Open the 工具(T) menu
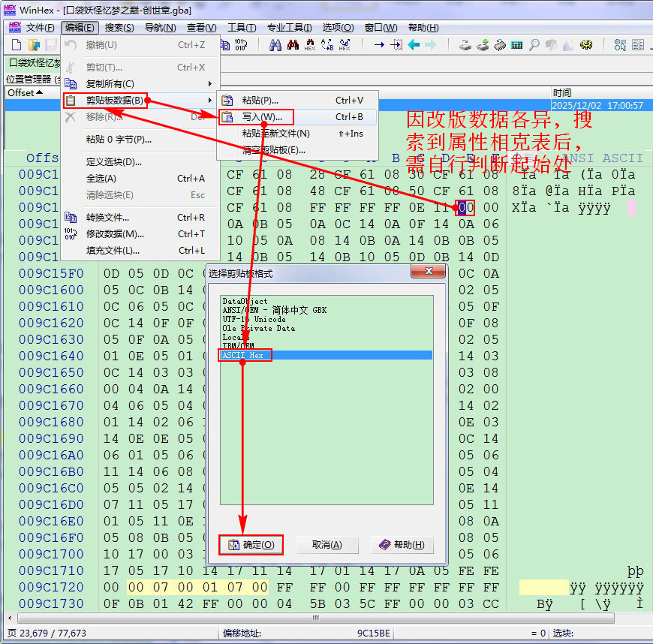 tap(242, 28)
